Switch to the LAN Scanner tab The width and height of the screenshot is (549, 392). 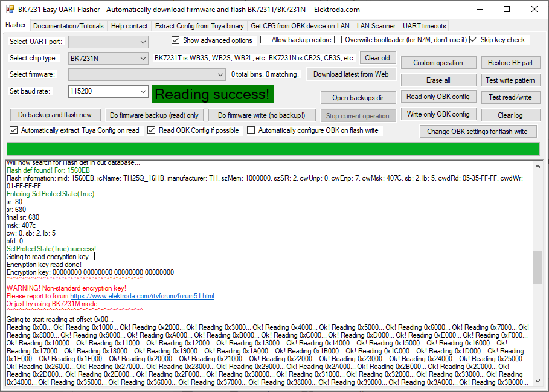tap(376, 26)
